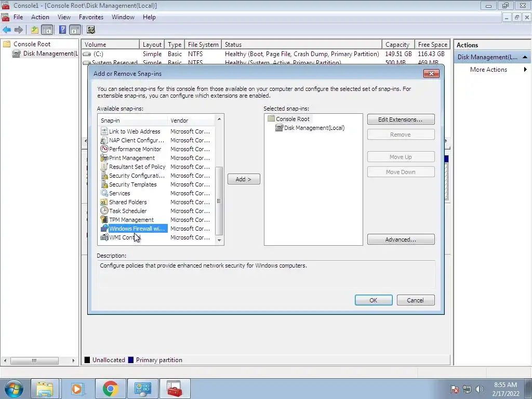Click the red toolbox MMC taskbar icon

(x=175, y=389)
